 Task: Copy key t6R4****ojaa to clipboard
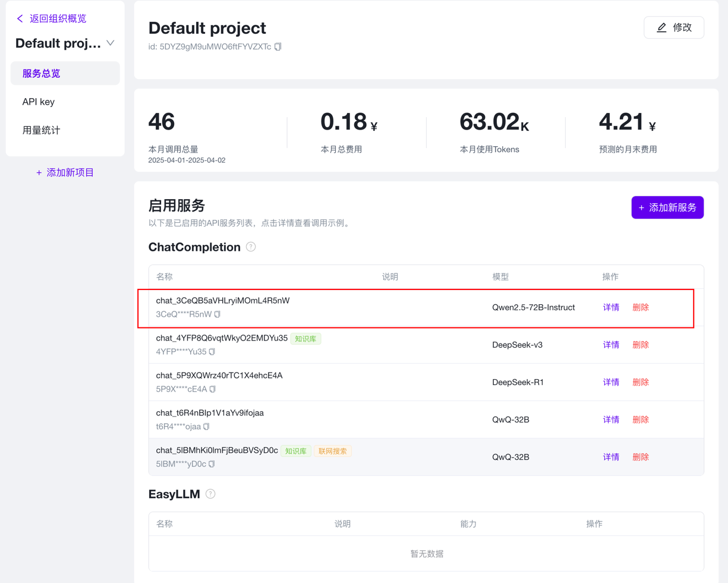click(x=207, y=427)
